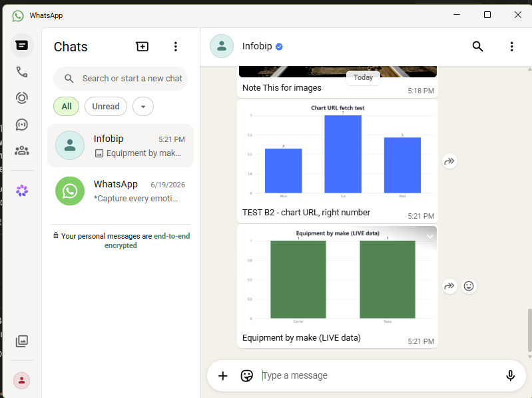Viewport: 532px width, 398px height.
Task: Open the Infobip contact avatar in header
Action: tap(222, 46)
